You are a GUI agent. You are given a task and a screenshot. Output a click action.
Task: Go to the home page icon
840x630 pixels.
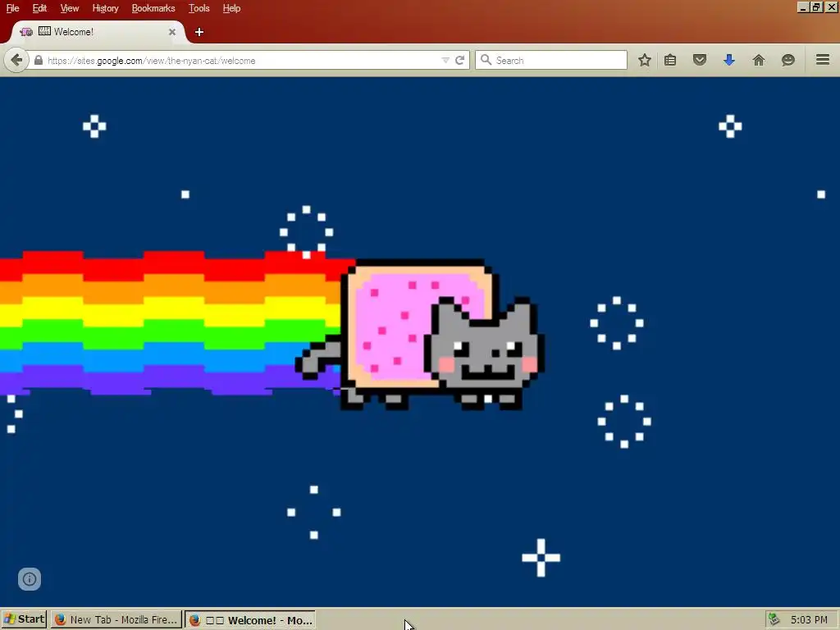pos(759,60)
